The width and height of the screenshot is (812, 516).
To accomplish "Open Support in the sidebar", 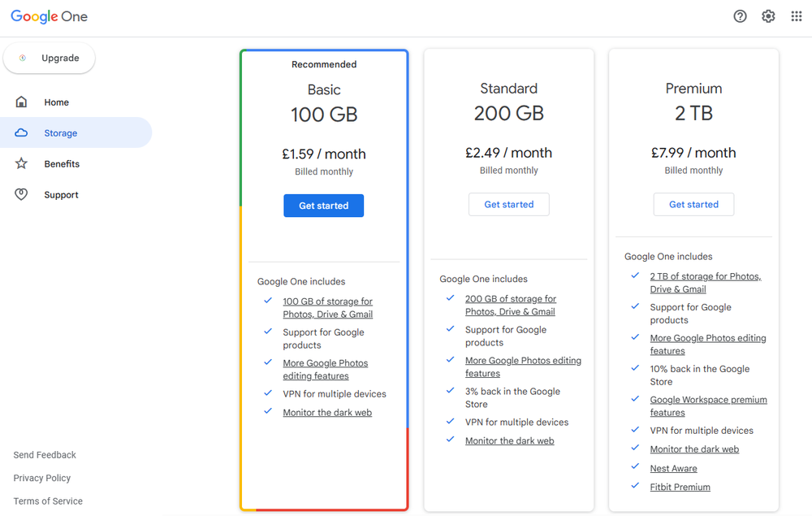I will pos(61,195).
